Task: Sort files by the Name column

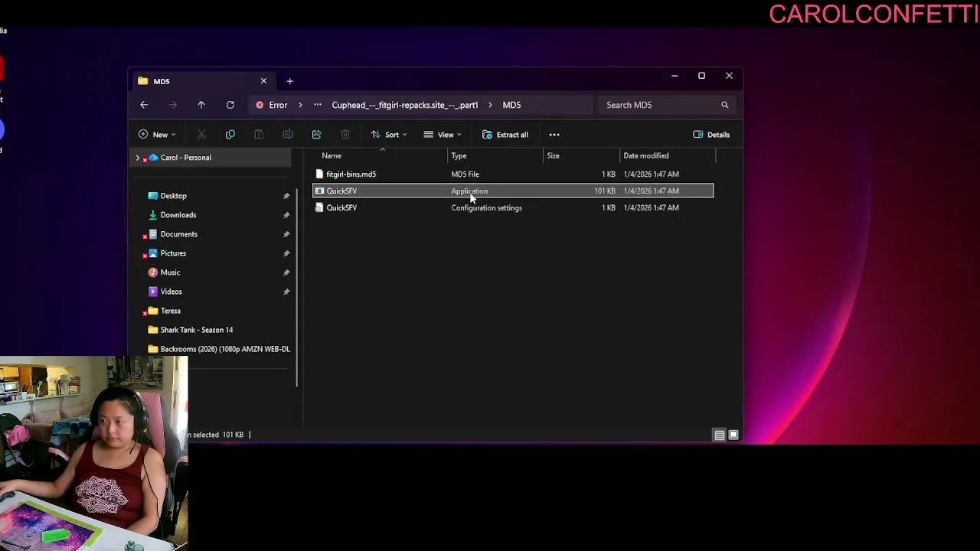Action: [332, 156]
